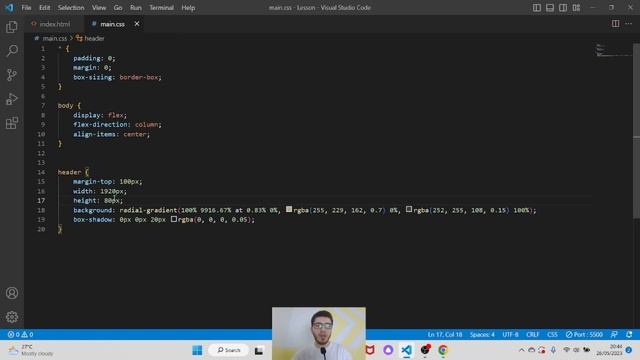
Task: Open the Windows Start button
Action: pyautogui.click(x=197, y=350)
